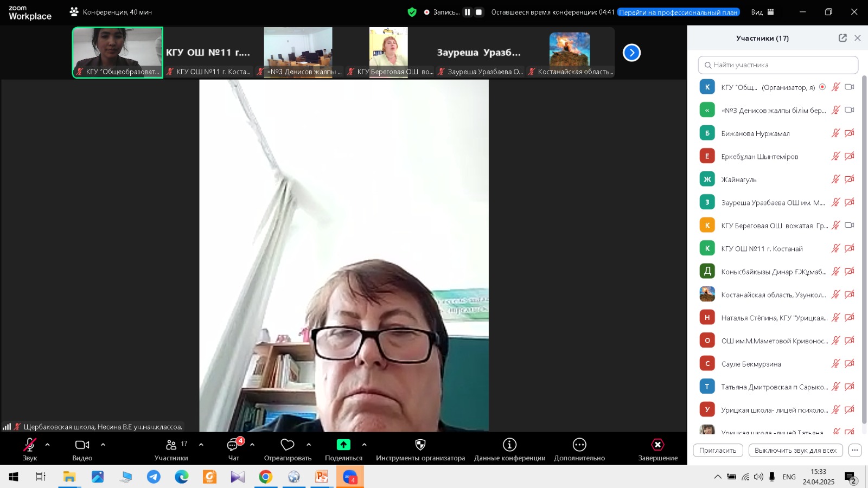This screenshot has width=868, height=488.
Task: Expand video options arrow next to camera
Action: [x=103, y=445]
